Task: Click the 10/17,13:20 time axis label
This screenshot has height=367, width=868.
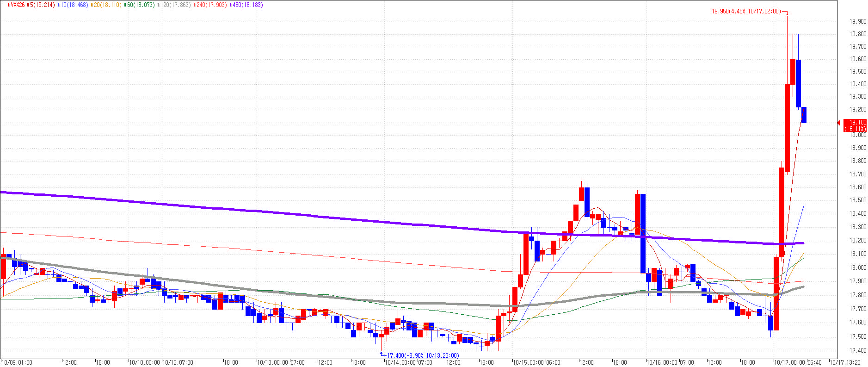Action: pos(845,362)
